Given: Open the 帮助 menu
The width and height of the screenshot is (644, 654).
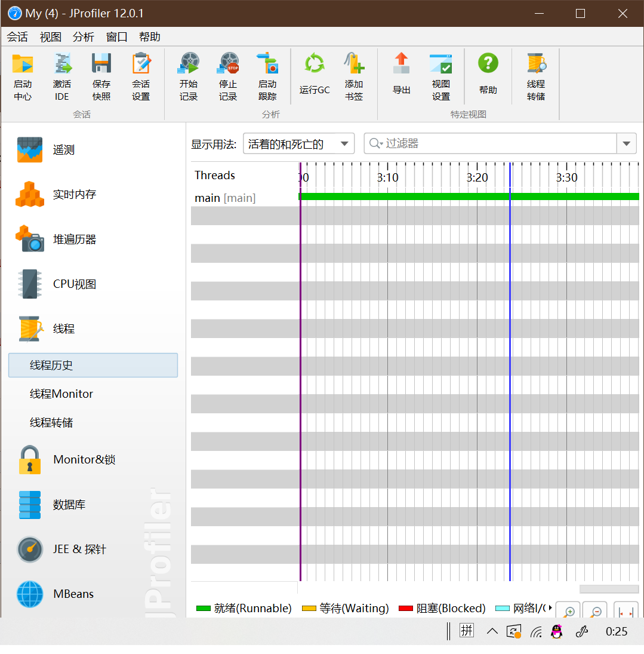Looking at the screenshot, I should (x=150, y=37).
